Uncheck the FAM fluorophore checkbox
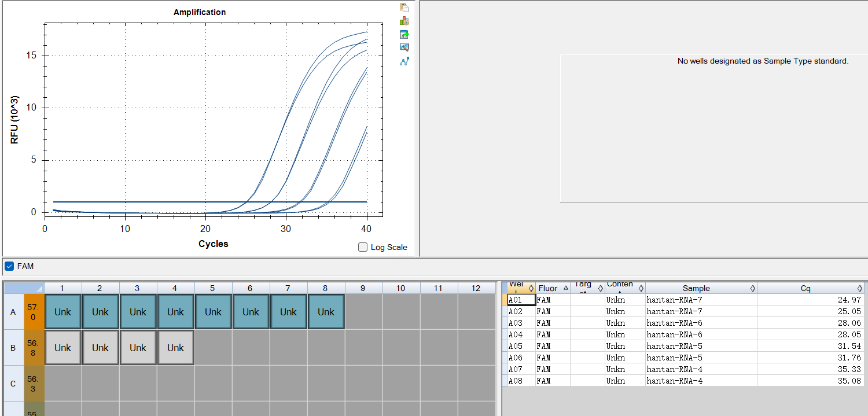 pyautogui.click(x=9, y=266)
